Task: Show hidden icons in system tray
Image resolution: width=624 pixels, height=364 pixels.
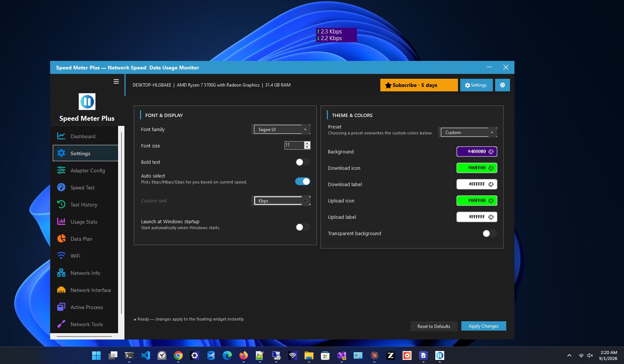Action: (569, 355)
